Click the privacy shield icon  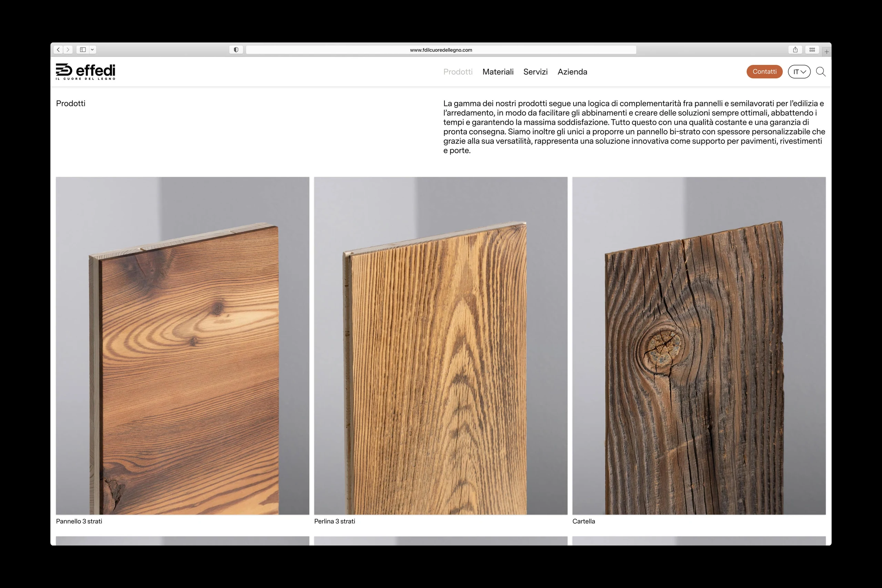[x=236, y=50]
